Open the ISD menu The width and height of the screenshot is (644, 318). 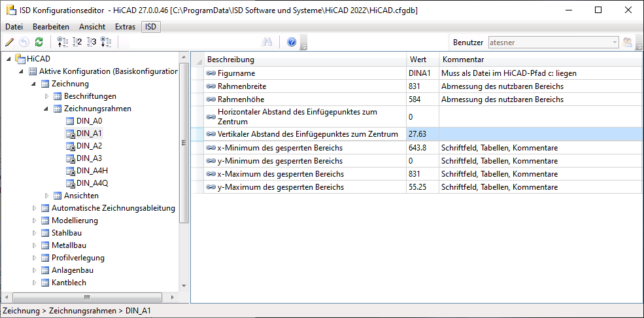point(151,27)
